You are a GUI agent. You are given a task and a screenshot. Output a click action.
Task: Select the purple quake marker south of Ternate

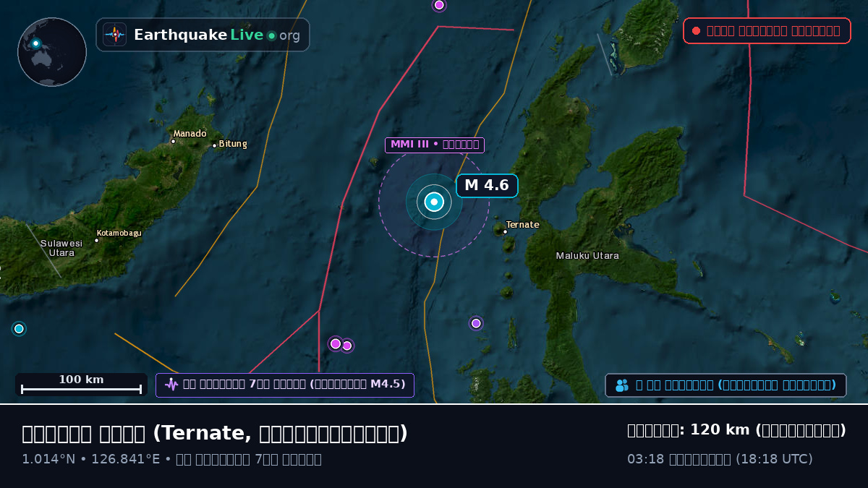coord(476,323)
